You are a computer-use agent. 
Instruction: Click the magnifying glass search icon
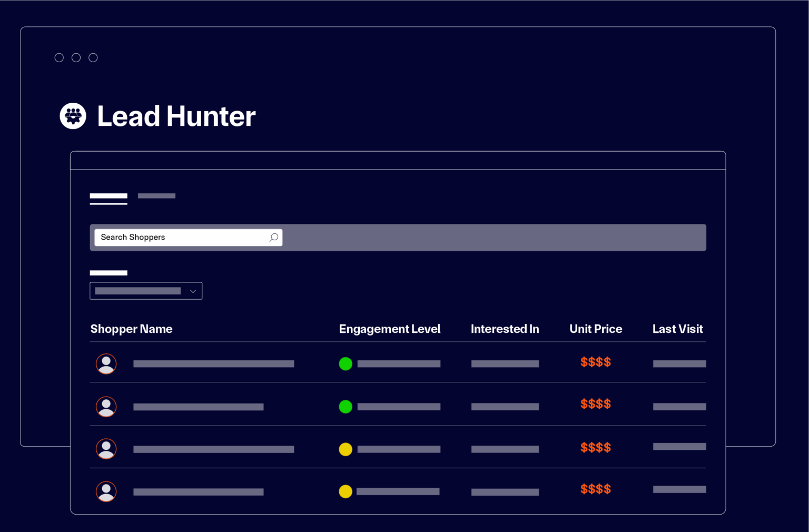click(273, 238)
